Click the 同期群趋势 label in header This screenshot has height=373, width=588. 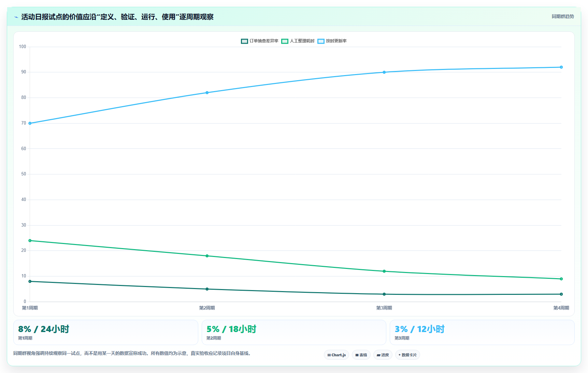click(563, 16)
